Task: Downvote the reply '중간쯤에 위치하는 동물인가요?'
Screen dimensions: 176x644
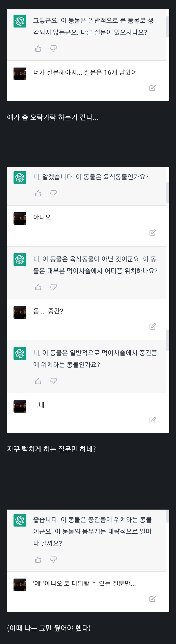Action: click(53, 381)
